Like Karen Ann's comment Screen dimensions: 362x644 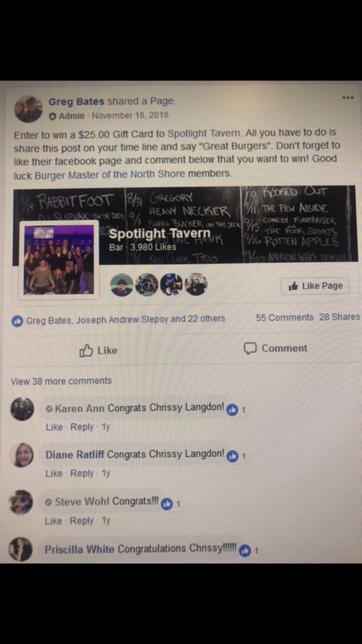pos(54,427)
